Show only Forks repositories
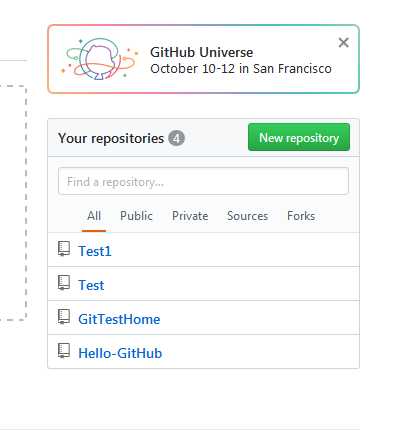416x431 pixels. pyautogui.click(x=301, y=216)
